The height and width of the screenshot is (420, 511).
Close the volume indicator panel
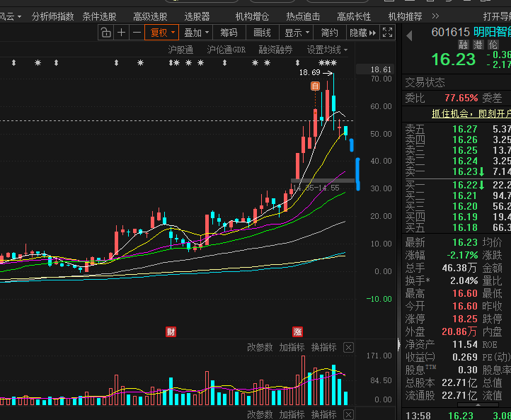(x=348, y=348)
